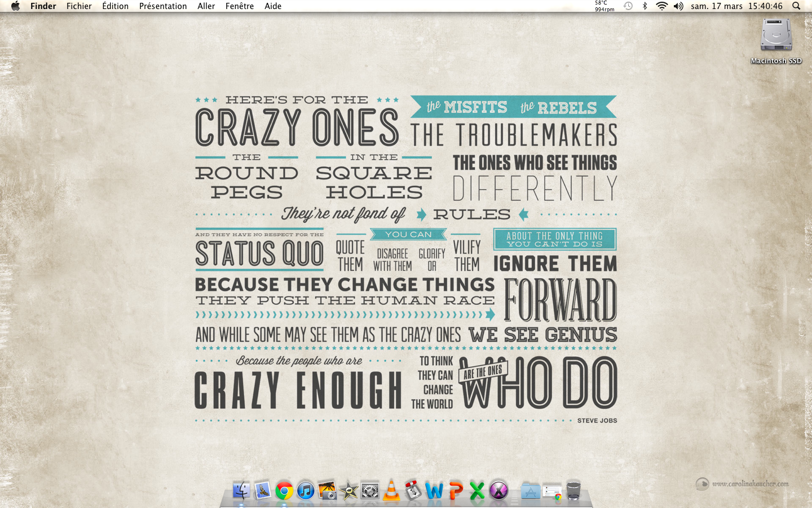Click the date and time display
This screenshot has width=812, height=508.
(x=736, y=6)
